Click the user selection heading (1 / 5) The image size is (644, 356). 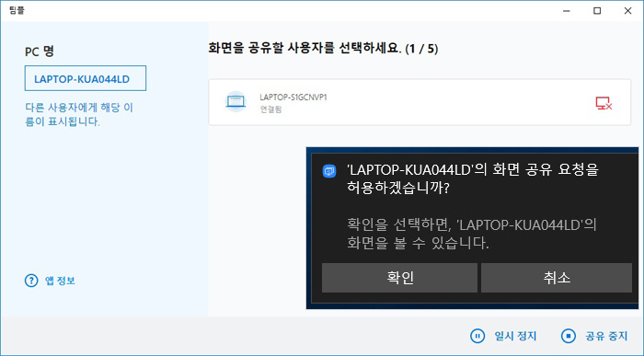(x=323, y=49)
